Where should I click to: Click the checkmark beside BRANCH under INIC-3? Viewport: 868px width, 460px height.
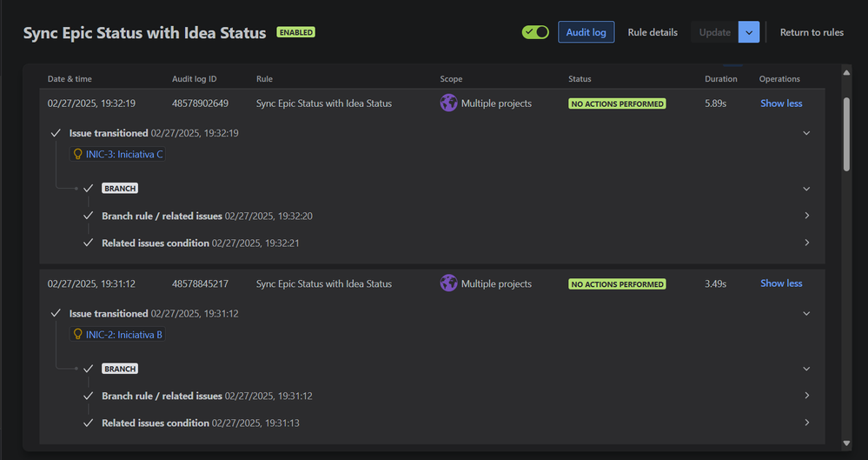click(x=88, y=189)
